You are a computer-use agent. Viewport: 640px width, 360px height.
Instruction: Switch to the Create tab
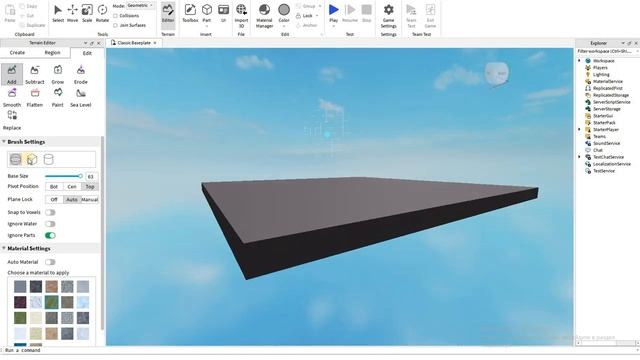pyautogui.click(x=17, y=53)
